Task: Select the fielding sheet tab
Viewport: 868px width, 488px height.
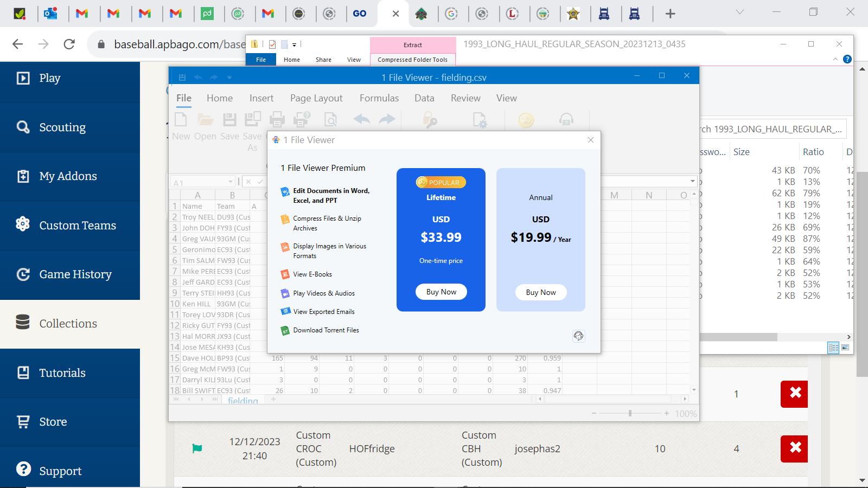Action: 243,401
